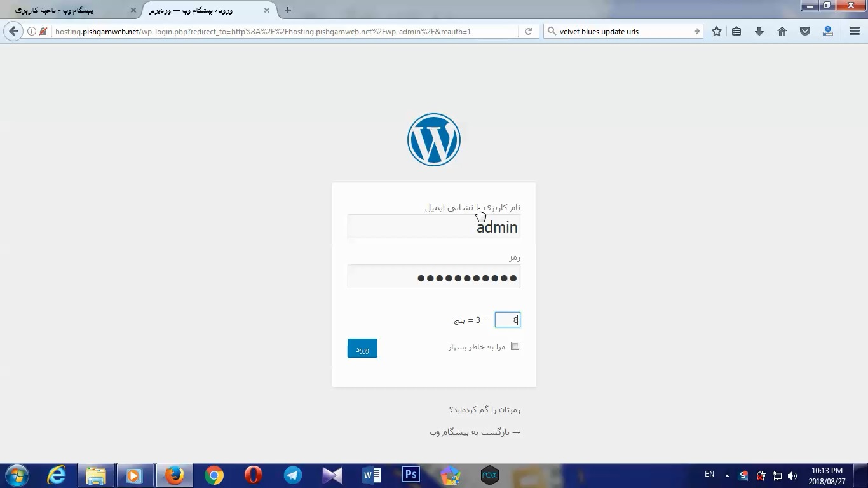Reload the page with the refresh icon
868x488 pixels.
click(x=528, y=31)
